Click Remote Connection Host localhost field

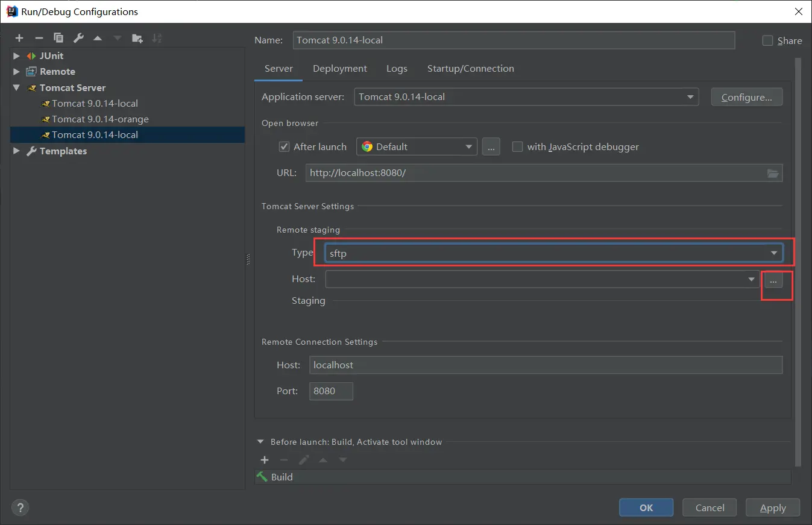point(546,365)
